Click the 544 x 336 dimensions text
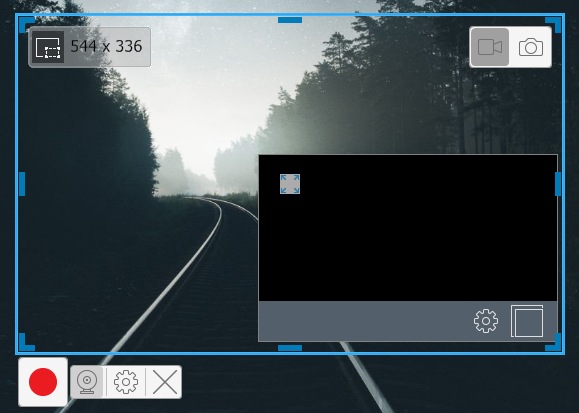Screen dimensions: 579x413 106,46
